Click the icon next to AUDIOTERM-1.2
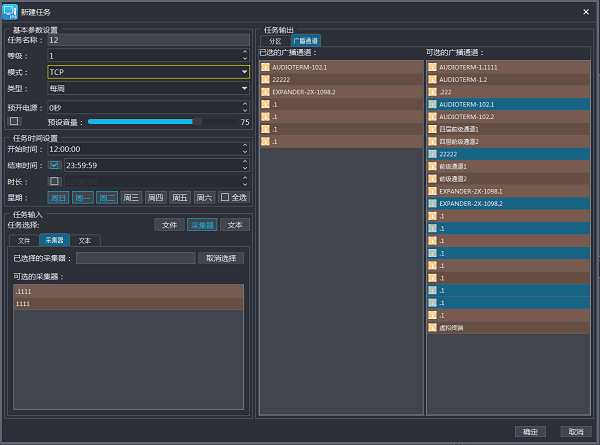This screenshot has width=600, height=445. coord(432,79)
